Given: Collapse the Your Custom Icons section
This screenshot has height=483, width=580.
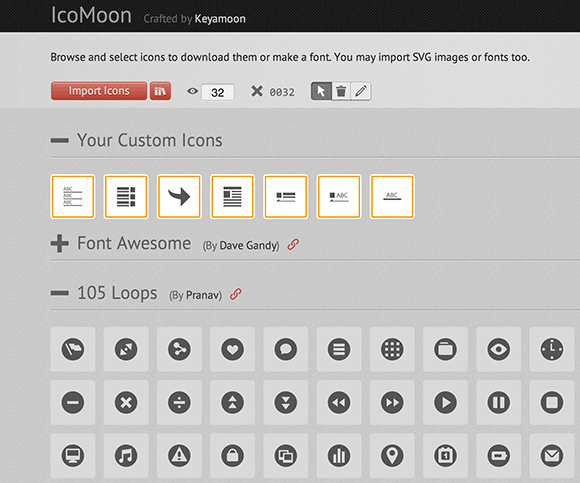Looking at the screenshot, I should [60, 140].
